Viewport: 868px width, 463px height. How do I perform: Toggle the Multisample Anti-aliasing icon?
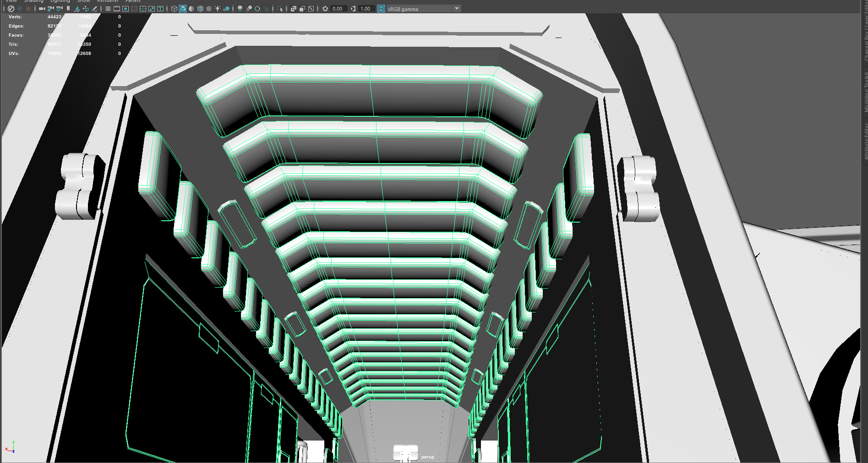(x=257, y=9)
